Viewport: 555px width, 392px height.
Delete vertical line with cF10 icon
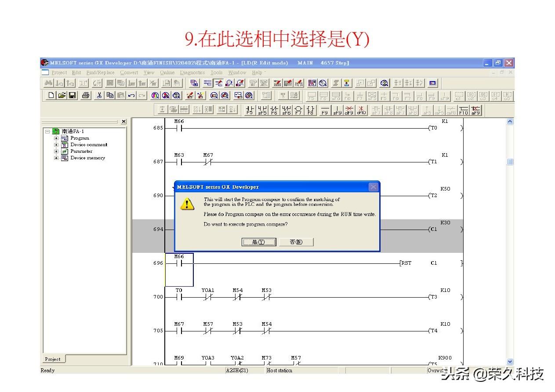point(361,110)
